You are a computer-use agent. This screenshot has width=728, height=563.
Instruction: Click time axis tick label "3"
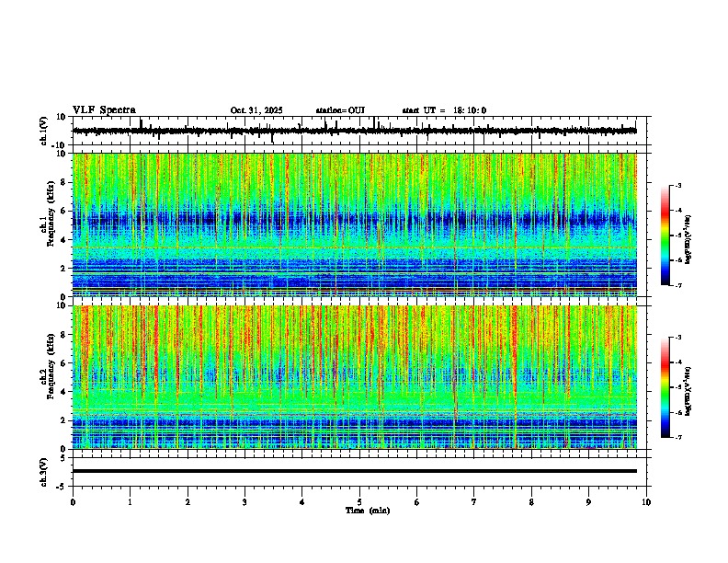pyautogui.click(x=245, y=502)
